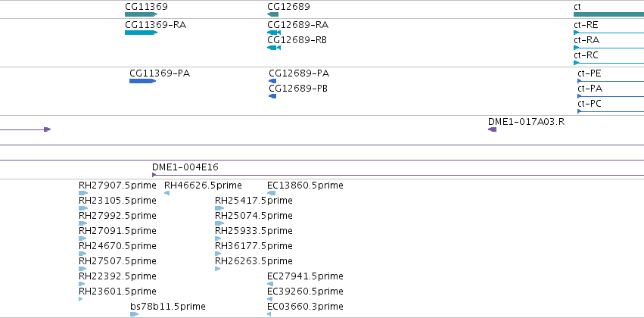Click the DME1-004E16 clone label

tap(185, 167)
